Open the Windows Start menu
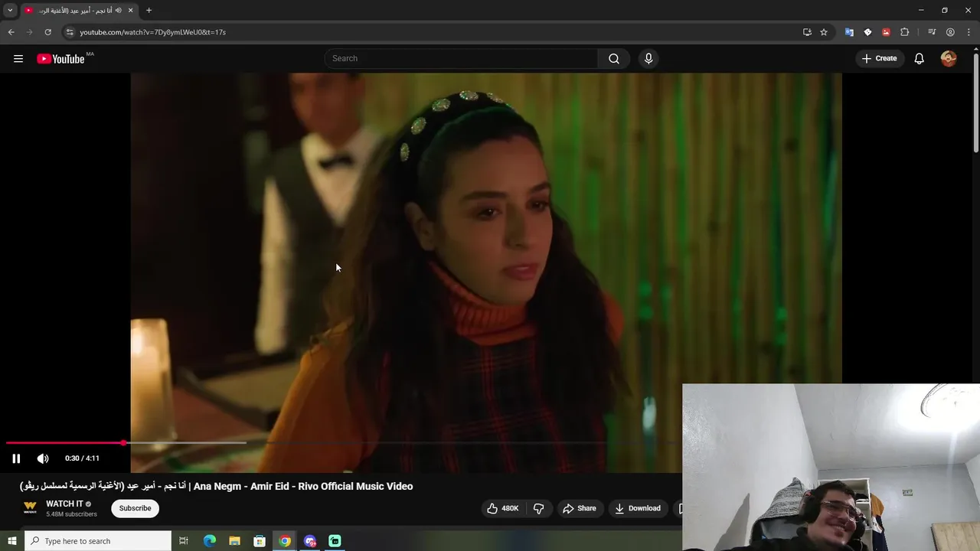Viewport: 980px width, 551px height. click(x=12, y=541)
